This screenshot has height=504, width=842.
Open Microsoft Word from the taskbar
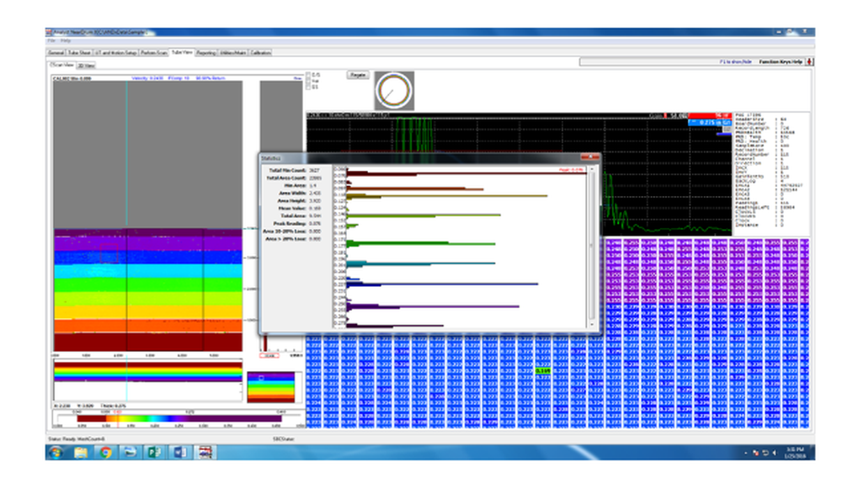pyautogui.click(x=179, y=453)
